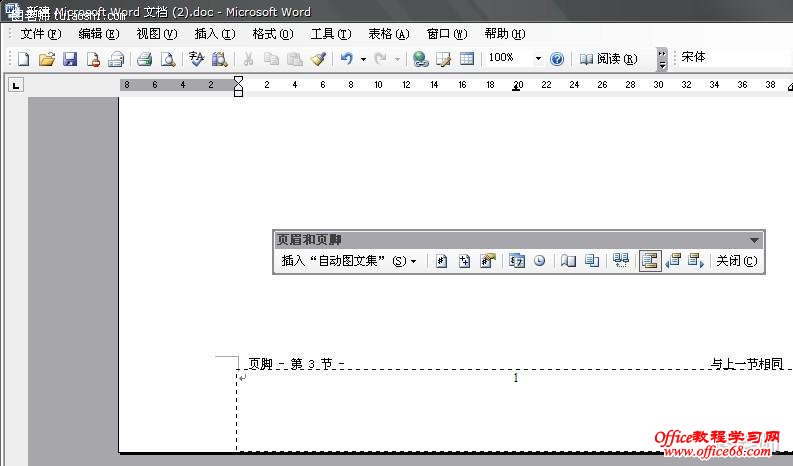Select the Format Painter brush
The width and height of the screenshot is (793, 466).
319,59
